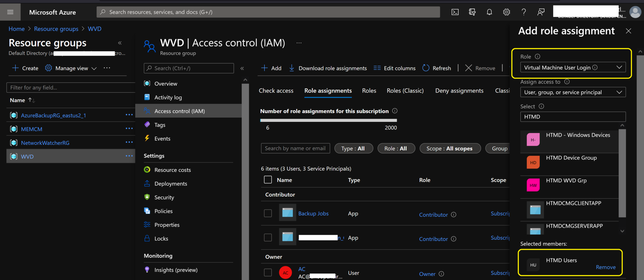Image resolution: width=644 pixels, height=280 pixels.
Task: Open the portal hamburger menu
Action: (10, 12)
